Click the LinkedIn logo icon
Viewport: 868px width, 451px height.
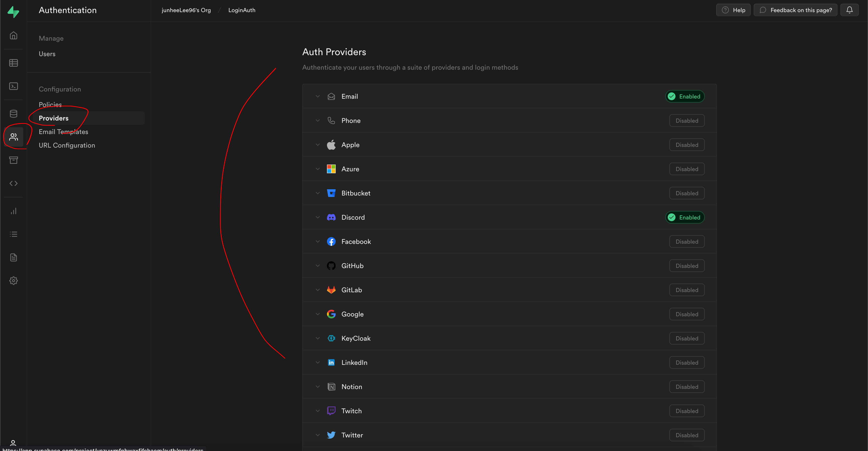click(331, 362)
